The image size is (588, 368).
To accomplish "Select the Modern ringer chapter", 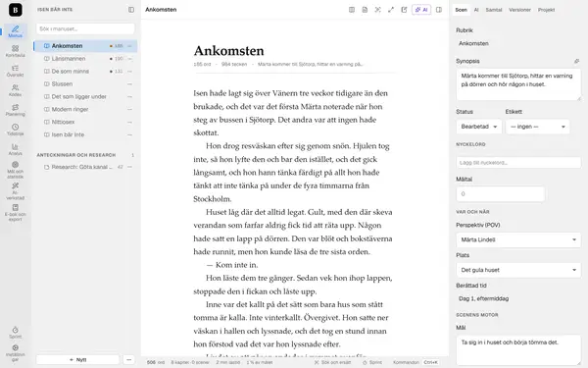I will click(x=85, y=109).
